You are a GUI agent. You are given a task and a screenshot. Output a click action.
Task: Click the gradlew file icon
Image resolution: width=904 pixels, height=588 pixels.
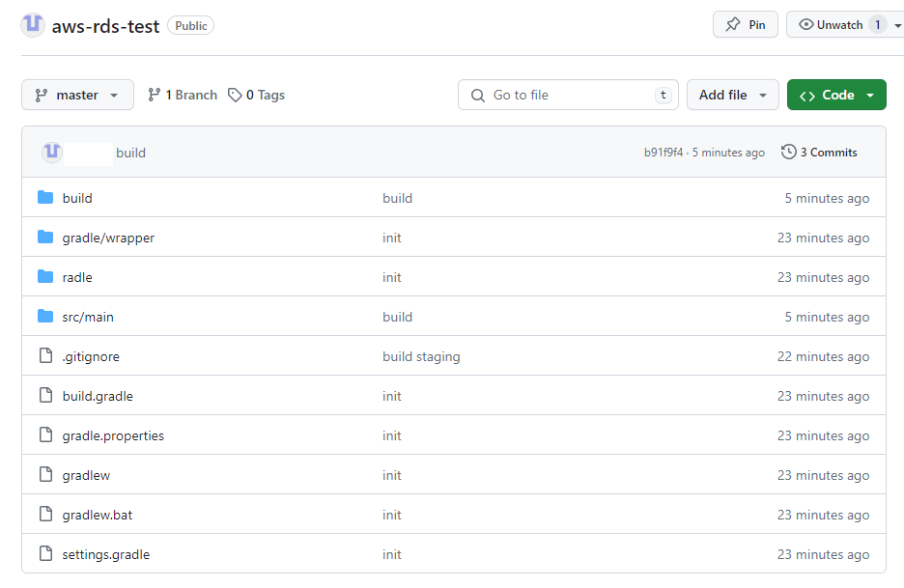[45, 474]
